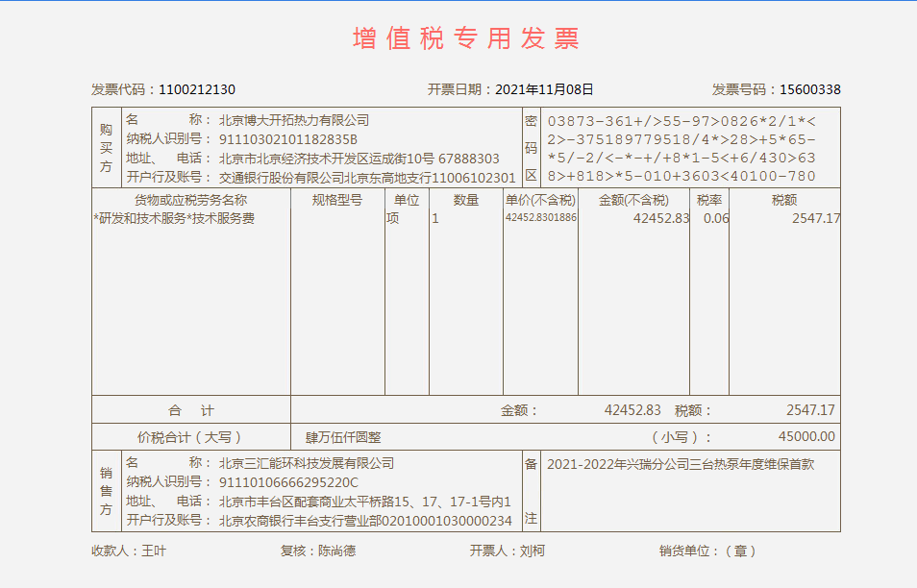Image resolution: width=917 pixels, height=588 pixels.
Task: Select total tax amount 2547.17 in 合计 row
Action: 810,410
